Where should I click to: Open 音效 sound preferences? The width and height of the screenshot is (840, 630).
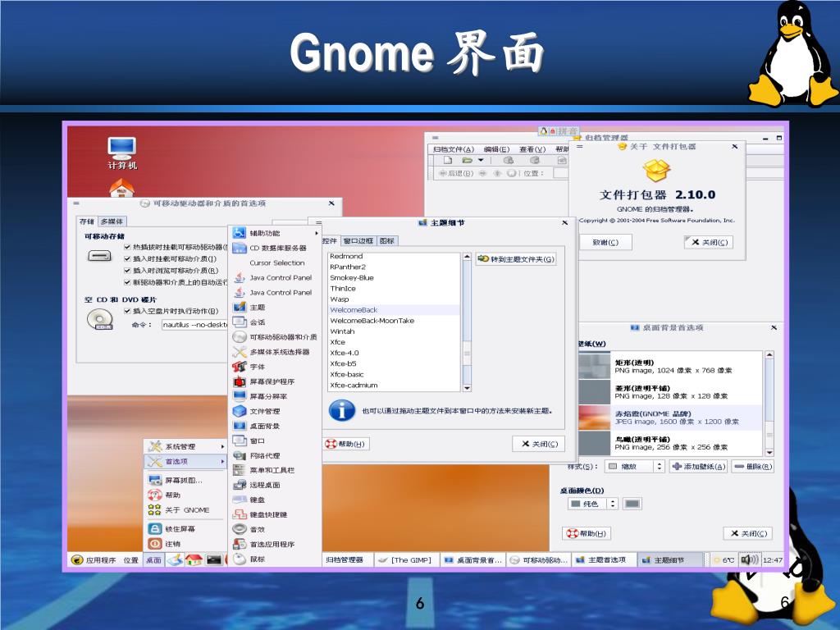275,529
